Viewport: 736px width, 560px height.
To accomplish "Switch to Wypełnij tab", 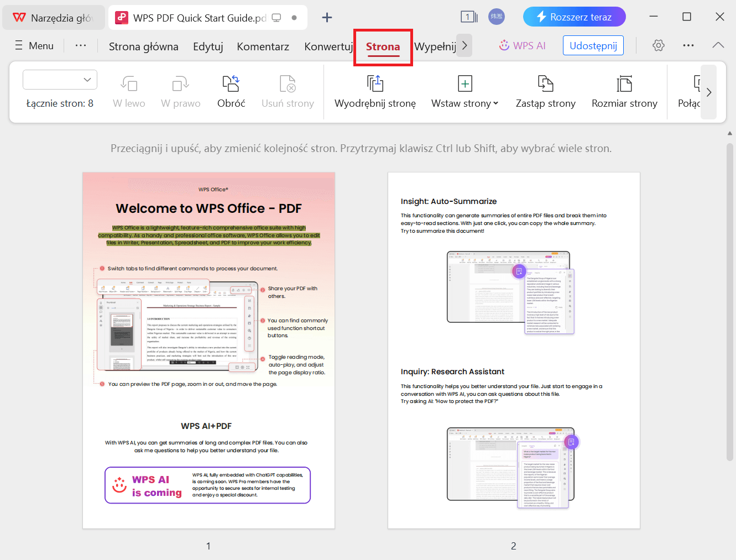I will click(435, 46).
